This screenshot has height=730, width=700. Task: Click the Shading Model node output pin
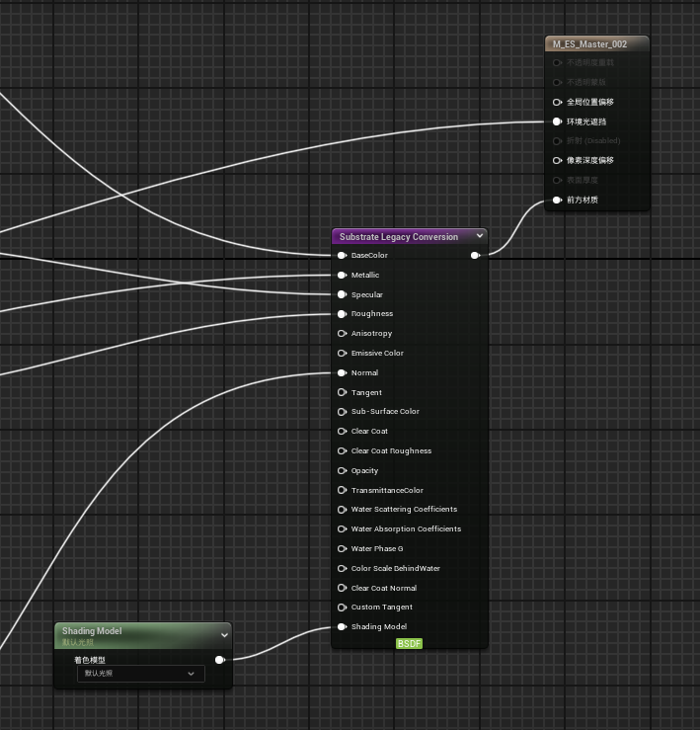pyautogui.click(x=220, y=660)
